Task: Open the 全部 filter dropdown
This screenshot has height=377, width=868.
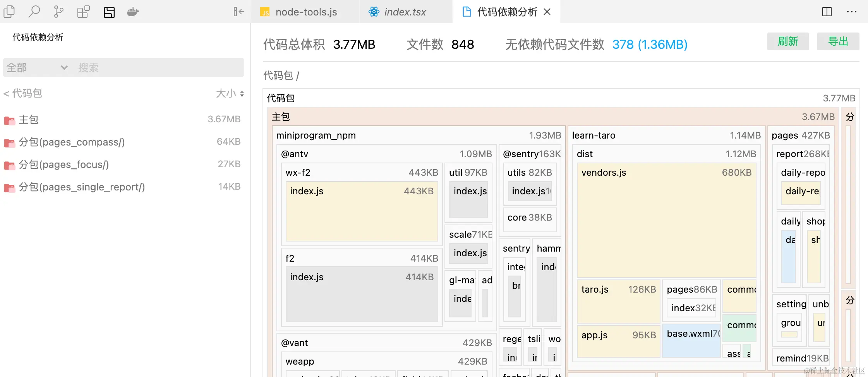Action: pyautogui.click(x=37, y=67)
